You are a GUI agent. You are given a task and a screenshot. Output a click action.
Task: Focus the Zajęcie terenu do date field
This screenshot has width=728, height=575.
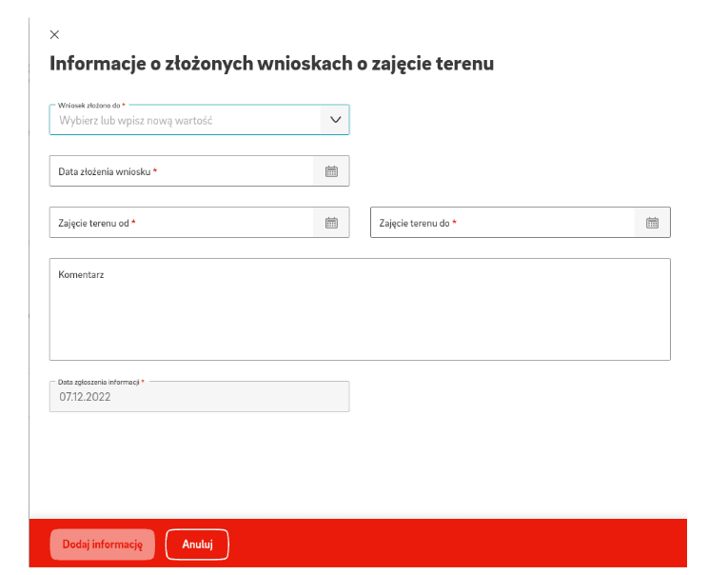point(502,223)
